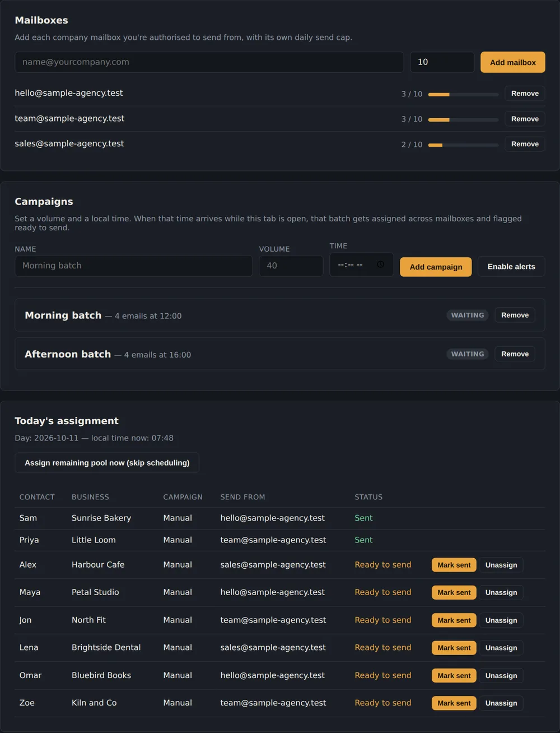Click Ready to send status for Omar
Viewport: 560px width, 733px height.
point(383,675)
